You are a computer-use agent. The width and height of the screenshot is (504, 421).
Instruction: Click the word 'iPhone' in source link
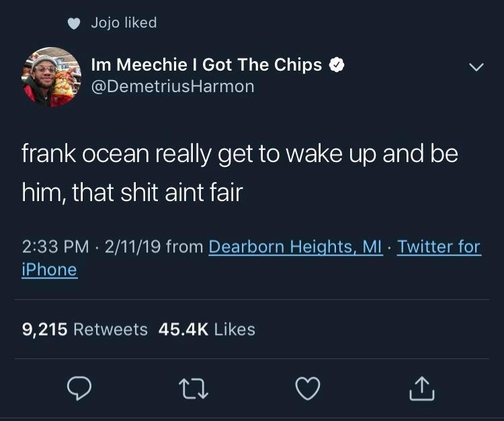[50, 270]
